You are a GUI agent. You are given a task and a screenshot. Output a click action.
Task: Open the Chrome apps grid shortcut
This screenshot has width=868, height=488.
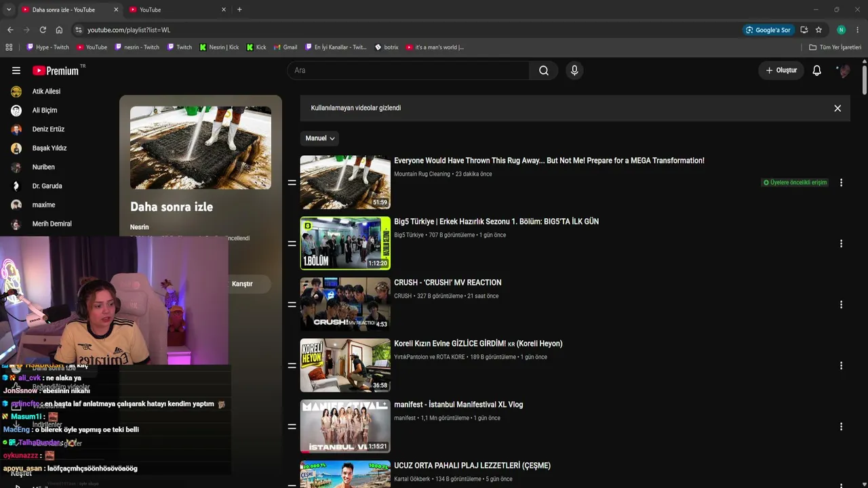pos(9,47)
